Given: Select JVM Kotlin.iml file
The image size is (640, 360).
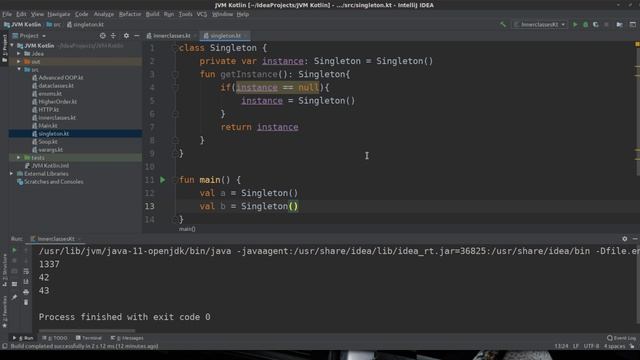Looking at the screenshot, I should 47,166.
